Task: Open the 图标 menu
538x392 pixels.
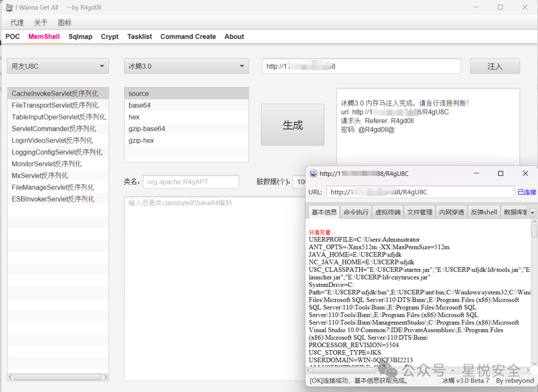Action: coord(64,22)
